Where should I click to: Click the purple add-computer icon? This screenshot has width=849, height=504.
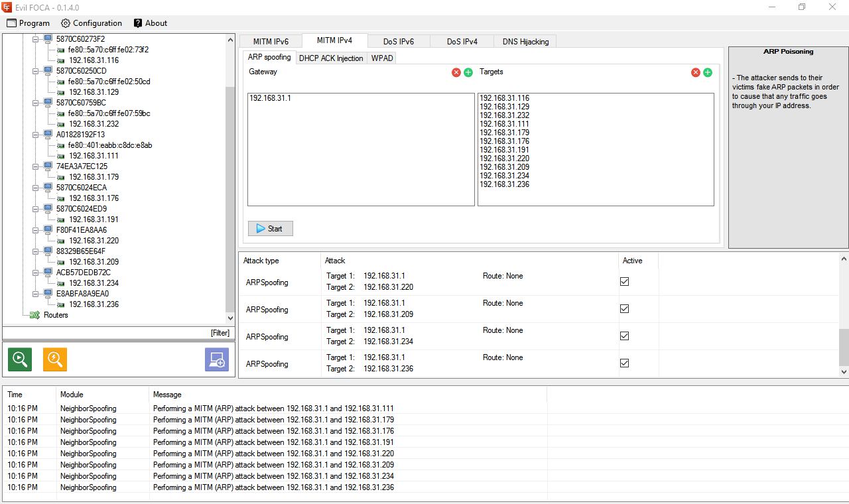(x=216, y=359)
